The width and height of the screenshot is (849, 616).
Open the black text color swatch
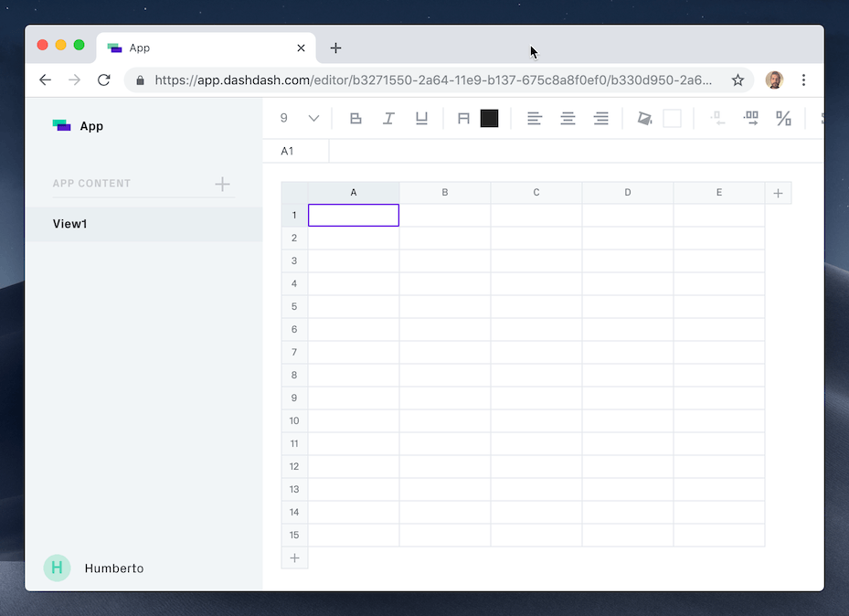click(x=489, y=118)
